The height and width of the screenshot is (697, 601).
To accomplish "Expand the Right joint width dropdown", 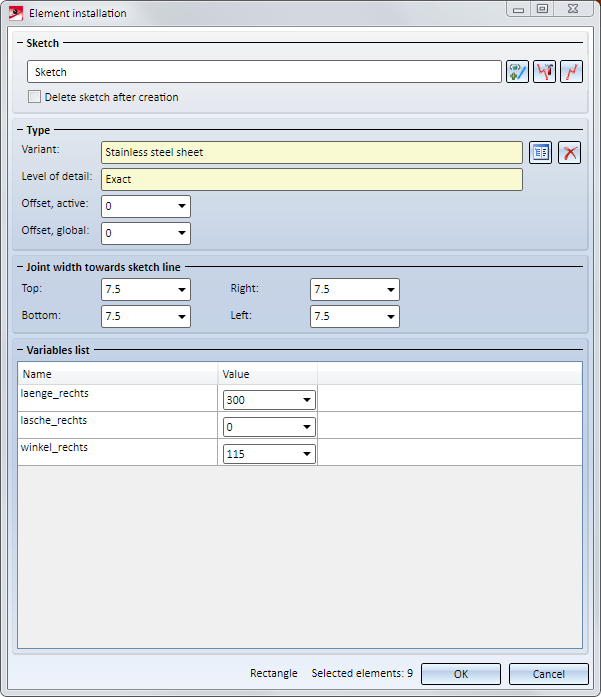I will pos(391,290).
